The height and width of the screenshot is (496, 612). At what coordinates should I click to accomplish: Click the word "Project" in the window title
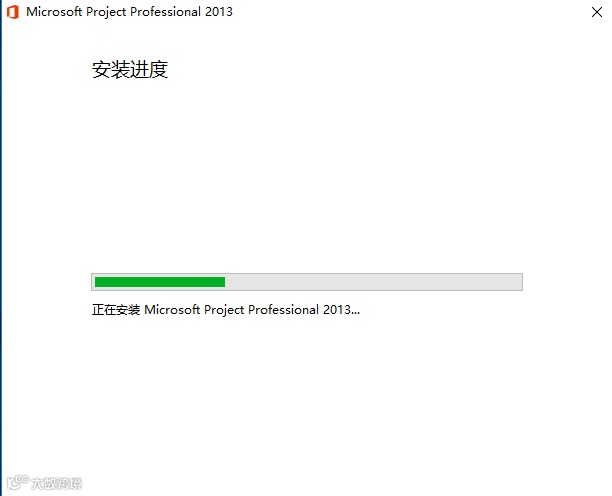point(106,12)
